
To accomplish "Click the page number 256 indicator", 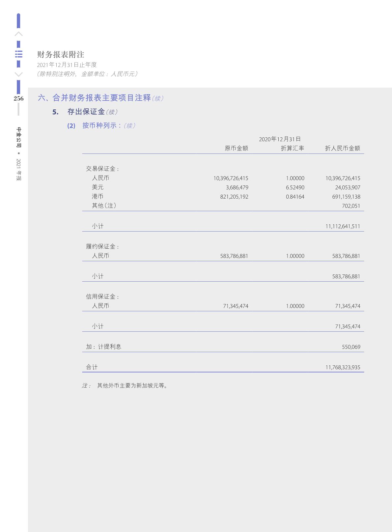I will 18,98.
